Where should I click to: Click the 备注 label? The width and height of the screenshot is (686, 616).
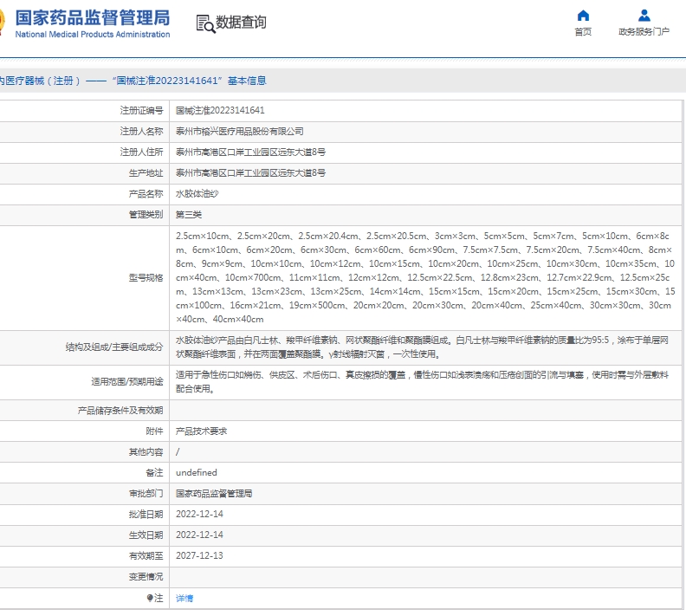pyautogui.click(x=154, y=472)
